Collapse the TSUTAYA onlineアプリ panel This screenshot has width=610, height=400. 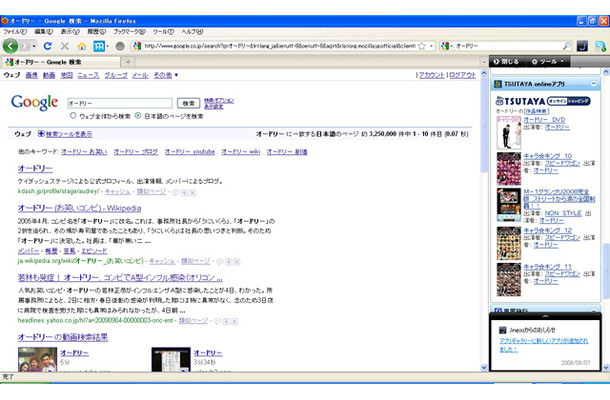[593, 83]
